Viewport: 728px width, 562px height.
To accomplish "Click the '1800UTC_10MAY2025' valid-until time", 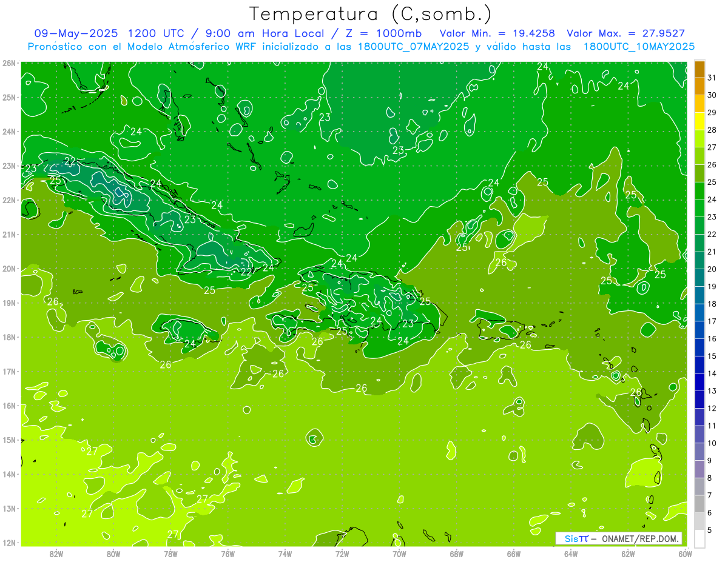I will point(639,46).
